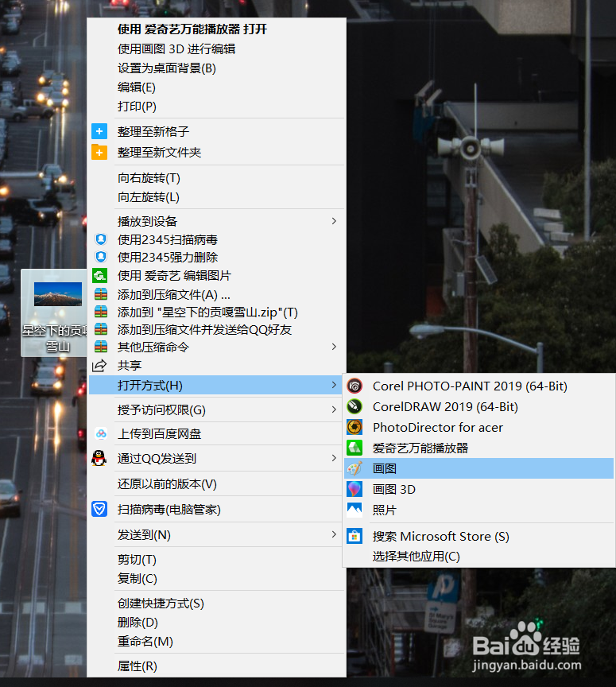616x687 pixels.
Task: Open with Corel PHOTO-PAINT 2019 (64-Bit) text
Action: point(470,386)
